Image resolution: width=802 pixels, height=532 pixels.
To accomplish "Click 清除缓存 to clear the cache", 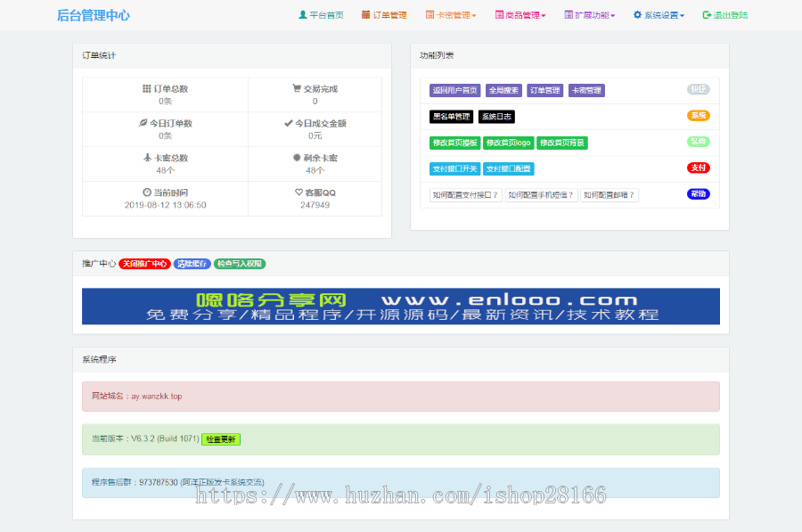I will 191,264.
